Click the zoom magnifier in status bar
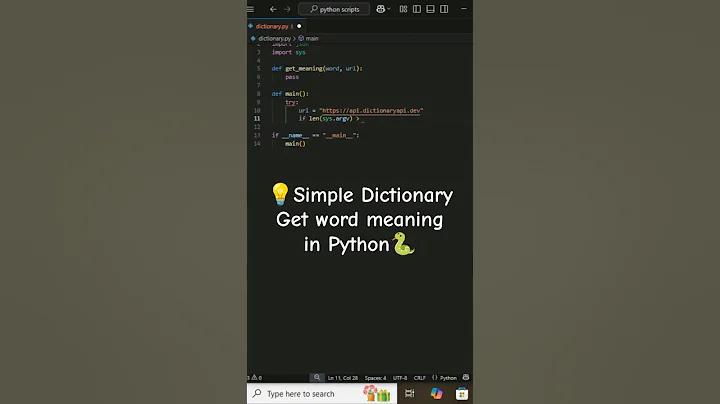The width and height of the screenshot is (720, 404). tap(317, 377)
